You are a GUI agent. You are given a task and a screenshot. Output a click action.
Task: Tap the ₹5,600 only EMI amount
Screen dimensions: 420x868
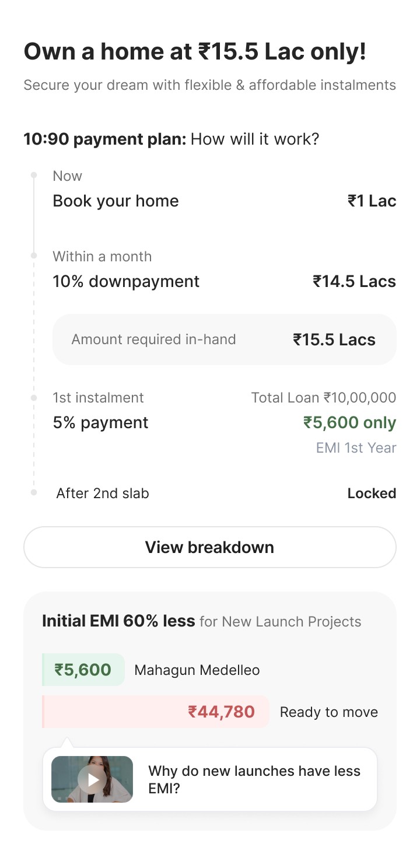(x=349, y=423)
